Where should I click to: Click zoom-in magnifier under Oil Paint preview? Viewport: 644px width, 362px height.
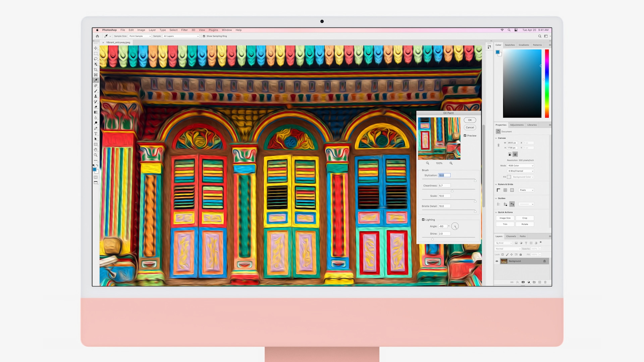tap(451, 163)
